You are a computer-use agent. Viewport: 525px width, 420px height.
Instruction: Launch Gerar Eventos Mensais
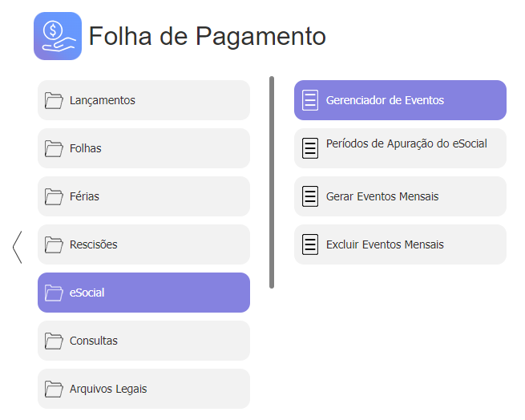pos(400,196)
